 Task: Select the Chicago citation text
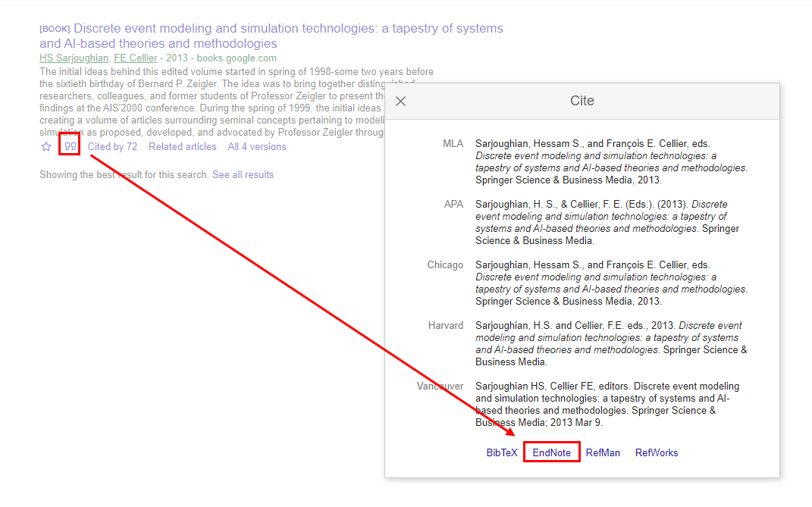[x=607, y=283]
